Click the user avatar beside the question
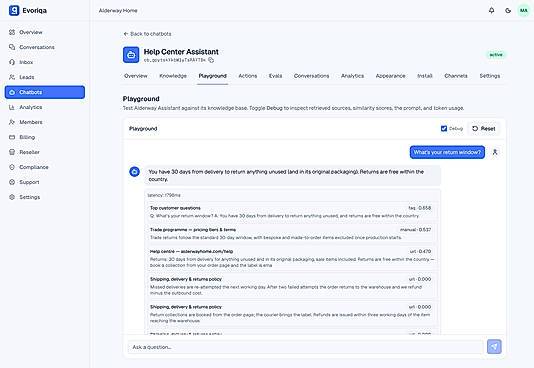This screenshot has width=534, height=368. coord(495,152)
